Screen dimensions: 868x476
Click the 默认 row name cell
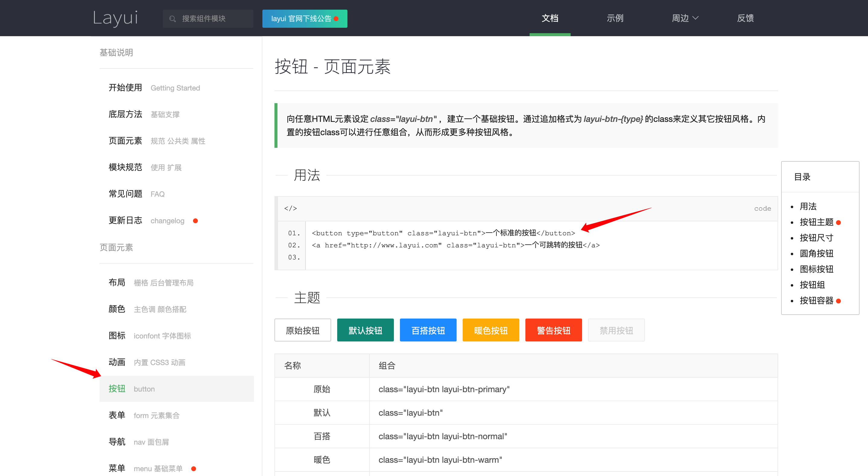tap(322, 413)
